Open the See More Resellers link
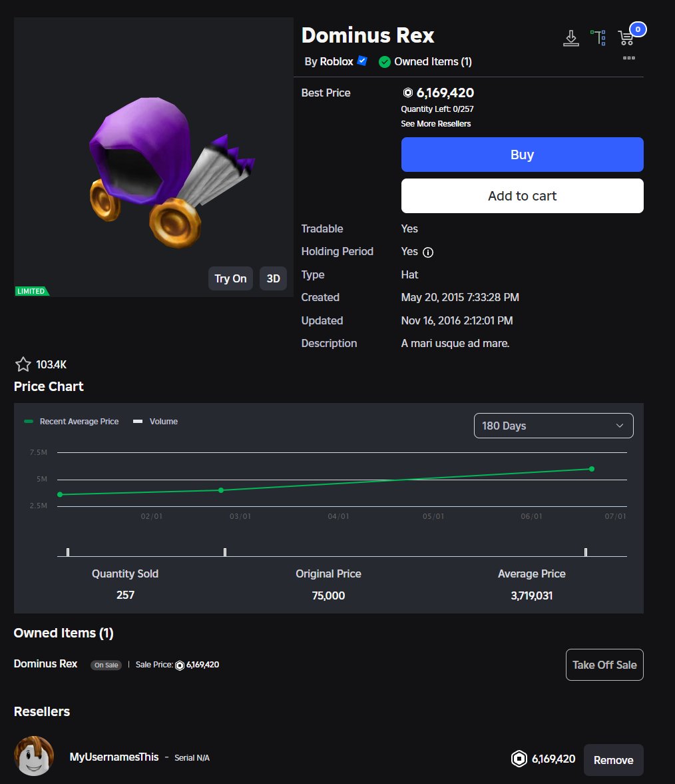 point(435,123)
